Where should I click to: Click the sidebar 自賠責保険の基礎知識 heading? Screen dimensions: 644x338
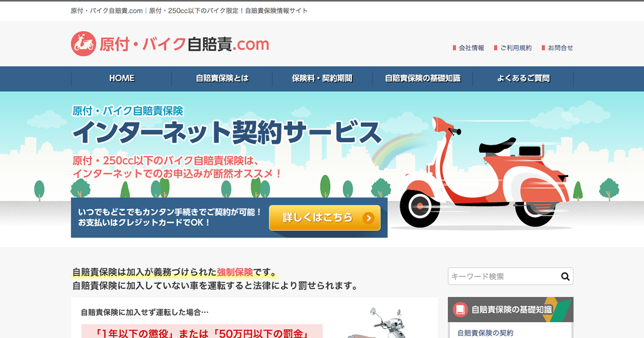(511, 310)
